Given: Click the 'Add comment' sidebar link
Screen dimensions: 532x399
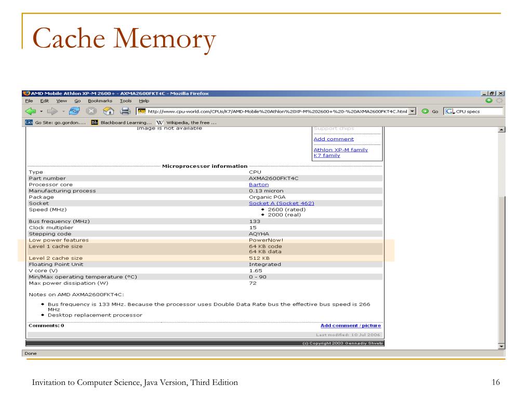Looking at the screenshot, I should point(334,139).
